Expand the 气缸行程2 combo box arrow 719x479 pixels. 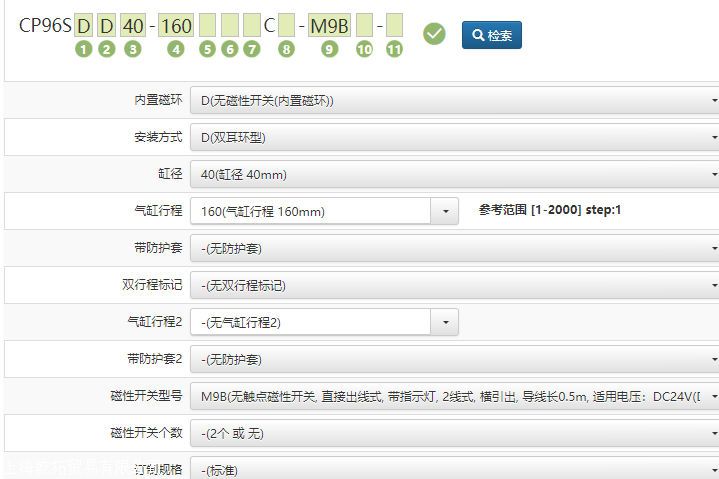point(445,322)
